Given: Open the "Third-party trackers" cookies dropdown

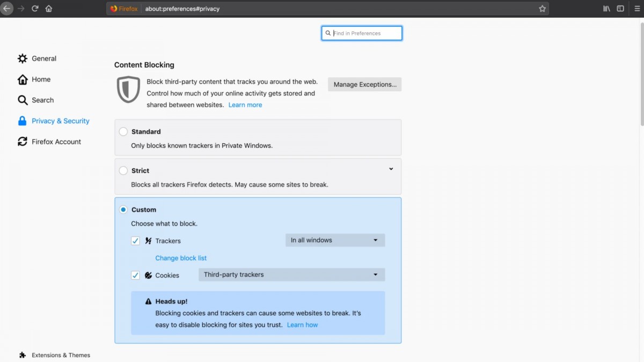Looking at the screenshot, I should tap(291, 275).
